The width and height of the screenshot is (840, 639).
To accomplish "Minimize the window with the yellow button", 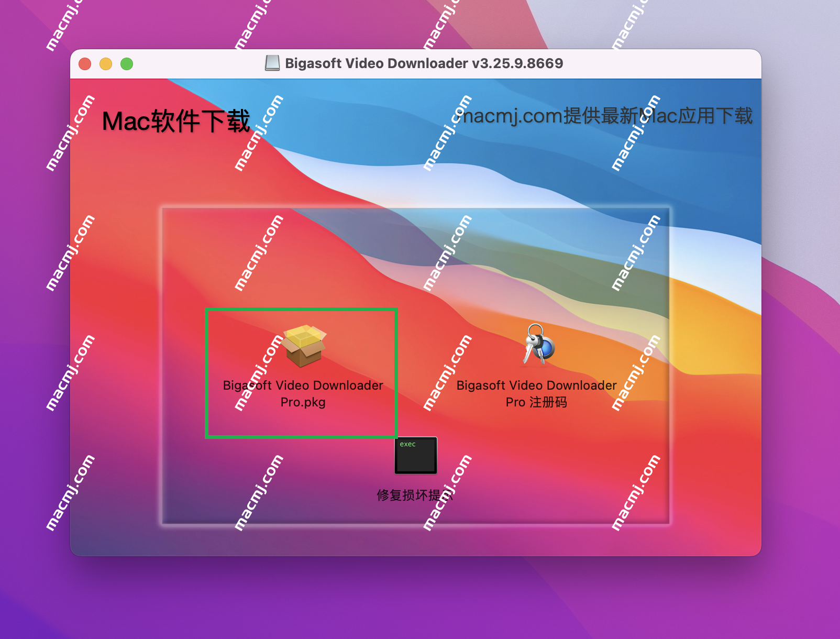I will tap(106, 64).
